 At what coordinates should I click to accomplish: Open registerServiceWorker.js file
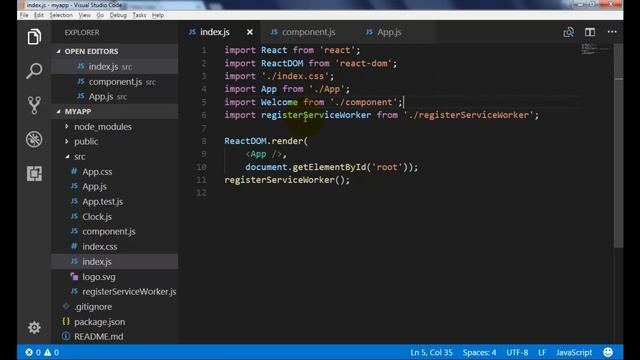tap(115, 291)
